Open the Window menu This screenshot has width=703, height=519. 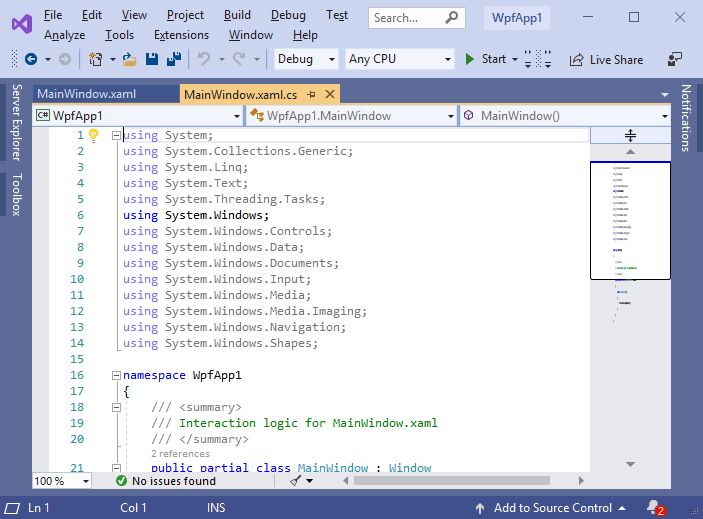[251, 35]
